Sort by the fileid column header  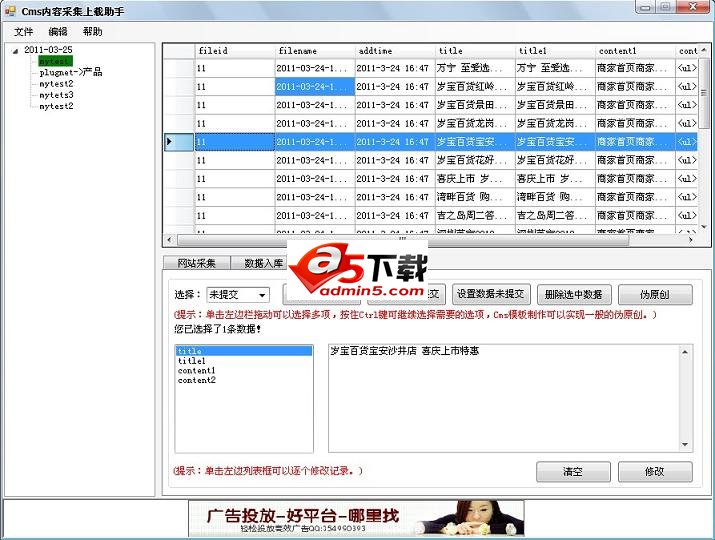235,51
